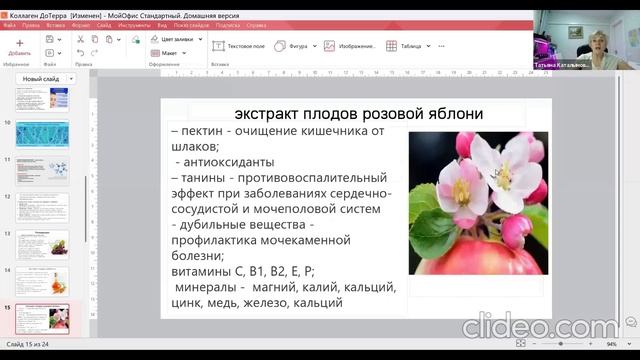Click the PDF export icon
The height and width of the screenshot is (360, 640).
pos(49,53)
